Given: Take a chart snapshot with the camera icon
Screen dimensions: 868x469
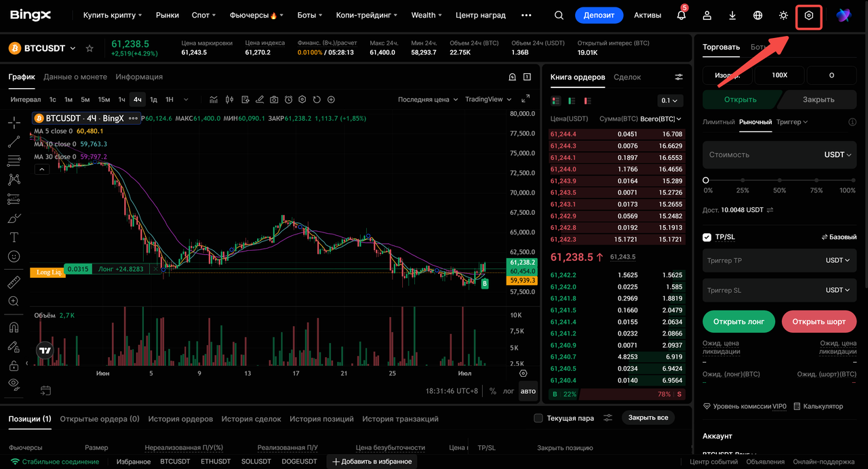Looking at the screenshot, I should pyautogui.click(x=274, y=100).
